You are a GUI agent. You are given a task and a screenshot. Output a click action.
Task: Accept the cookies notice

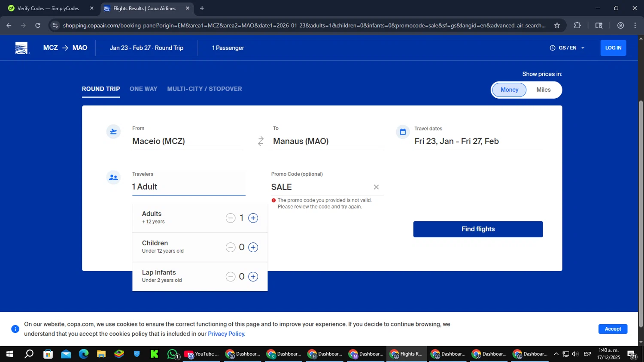(x=613, y=329)
